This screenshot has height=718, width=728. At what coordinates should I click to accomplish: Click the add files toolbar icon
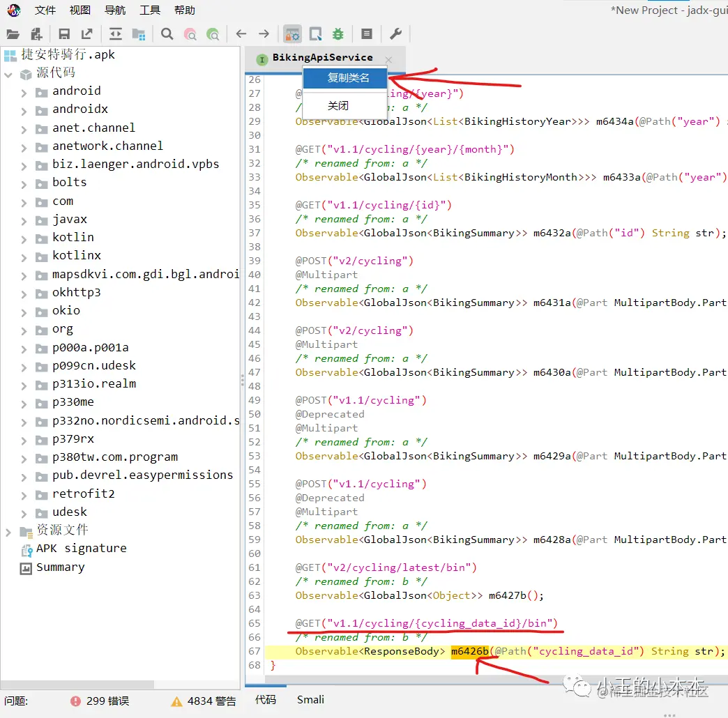pos(37,34)
